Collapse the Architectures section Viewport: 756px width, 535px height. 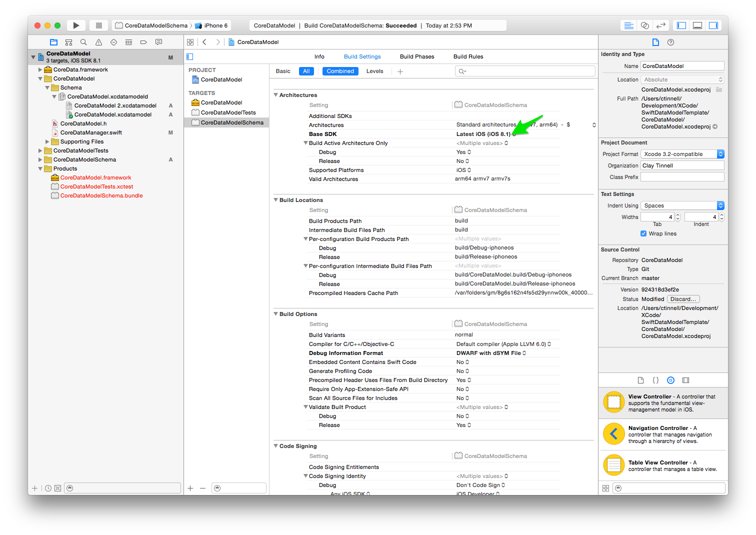(x=275, y=95)
